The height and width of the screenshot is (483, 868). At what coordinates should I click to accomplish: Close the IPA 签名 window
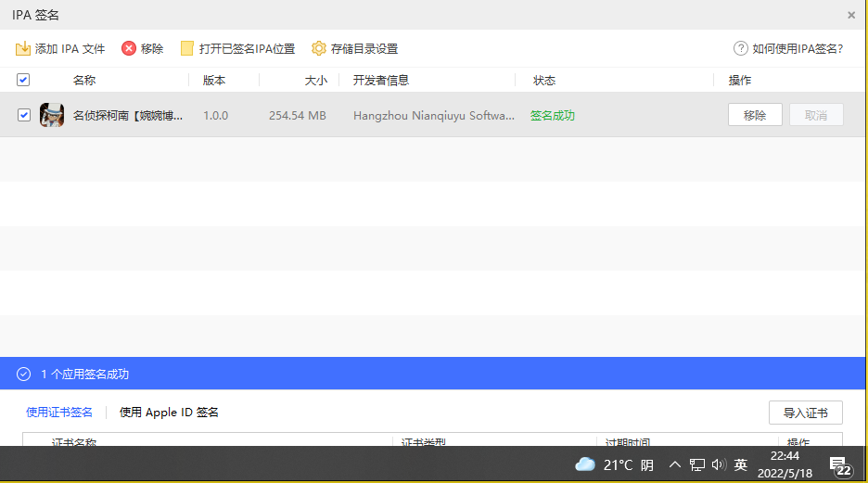pyautogui.click(x=851, y=15)
